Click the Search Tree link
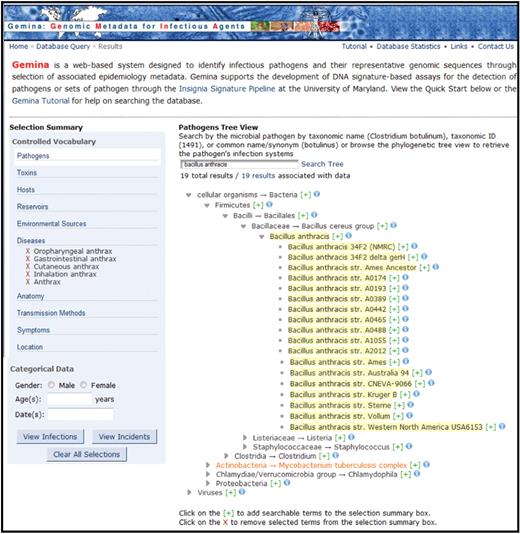The image size is (520, 534). (322, 164)
